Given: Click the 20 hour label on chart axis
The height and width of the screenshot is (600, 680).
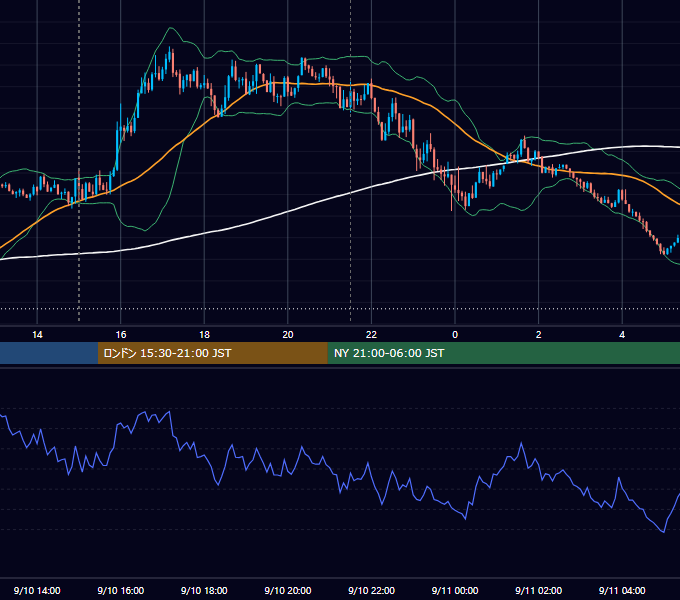Looking at the screenshot, I should (x=288, y=335).
